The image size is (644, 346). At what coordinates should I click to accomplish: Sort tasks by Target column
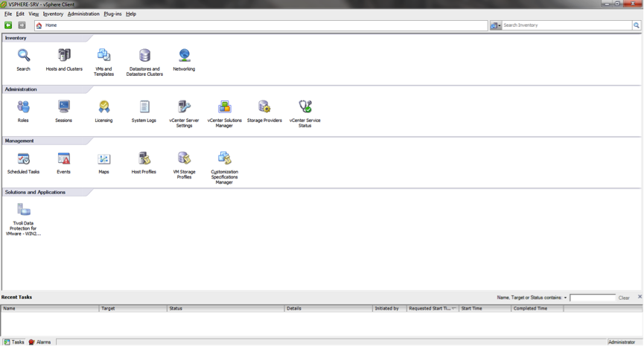coord(133,309)
